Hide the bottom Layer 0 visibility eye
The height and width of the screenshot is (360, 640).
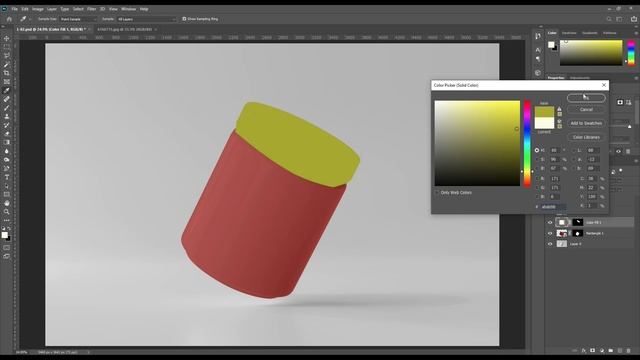pyautogui.click(x=550, y=244)
